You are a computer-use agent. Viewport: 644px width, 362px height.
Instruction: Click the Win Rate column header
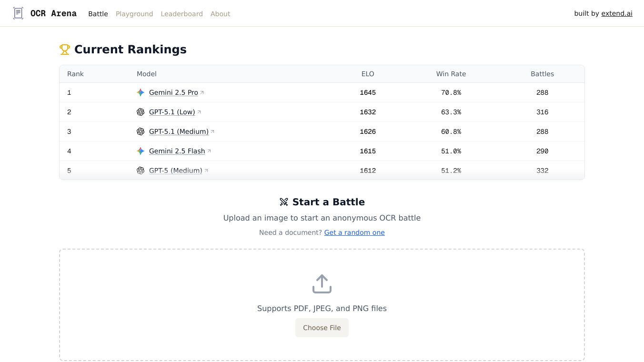451,74
